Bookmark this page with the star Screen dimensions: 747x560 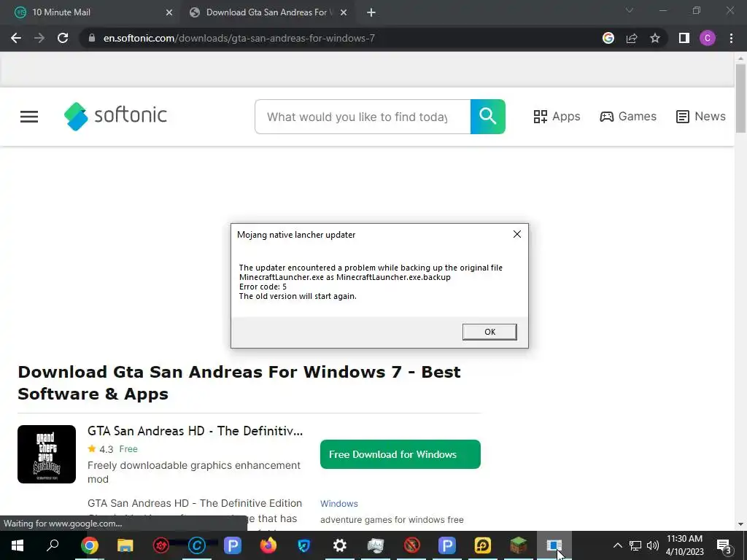(x=655, y=38)
